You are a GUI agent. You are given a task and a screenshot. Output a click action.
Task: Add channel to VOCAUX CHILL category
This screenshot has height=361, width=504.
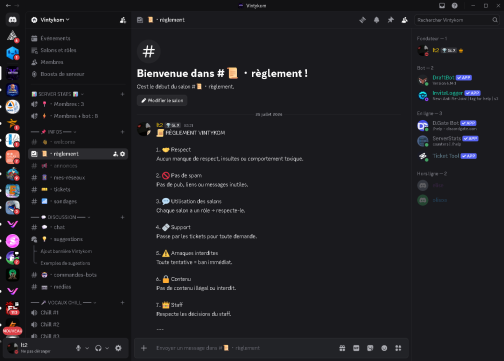122,303
